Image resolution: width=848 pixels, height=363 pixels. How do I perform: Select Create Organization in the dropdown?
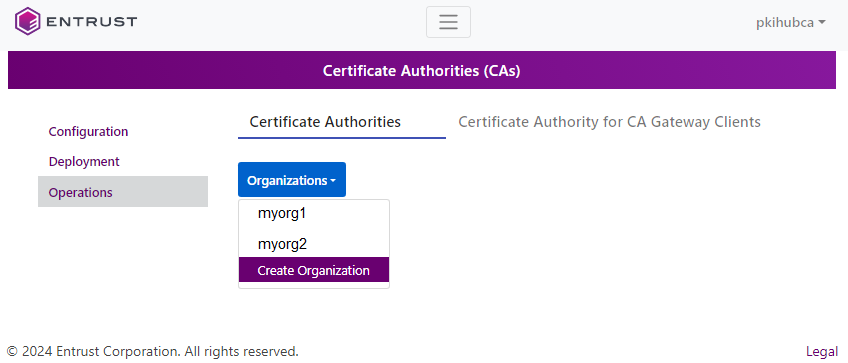pyautogui.click(x=314, y=270)
